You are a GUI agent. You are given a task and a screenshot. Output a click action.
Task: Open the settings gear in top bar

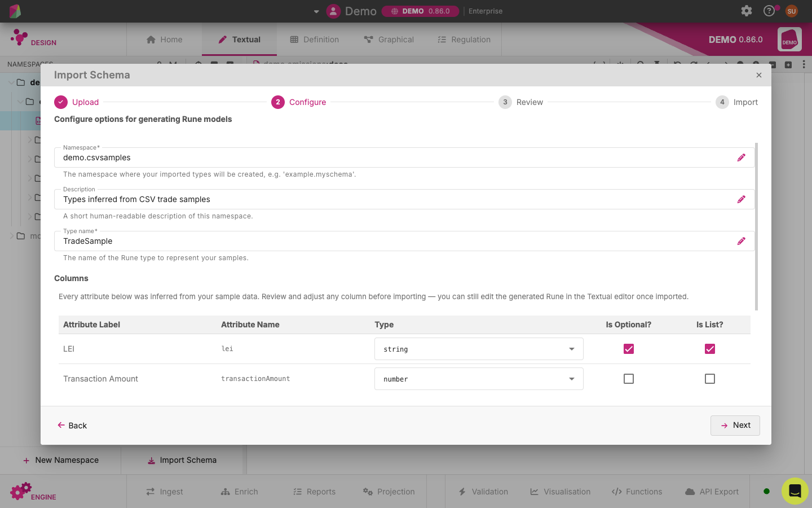tap(747, 11)
